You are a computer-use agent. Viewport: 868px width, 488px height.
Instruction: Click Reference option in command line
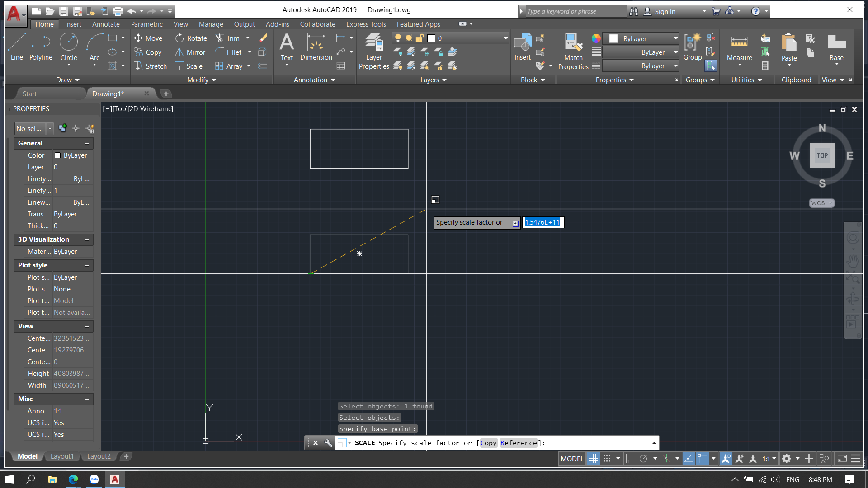519,443
